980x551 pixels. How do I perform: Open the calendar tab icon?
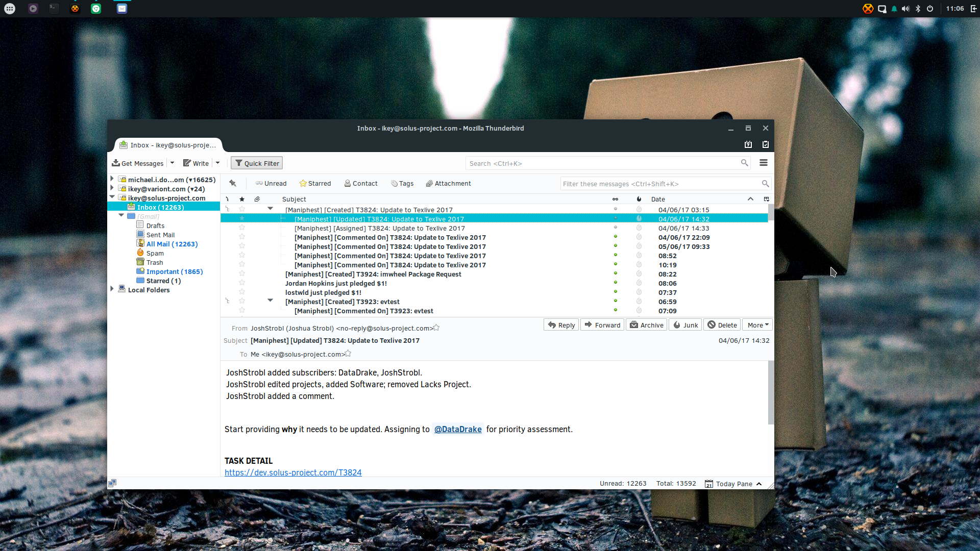[x=748, y=145]
